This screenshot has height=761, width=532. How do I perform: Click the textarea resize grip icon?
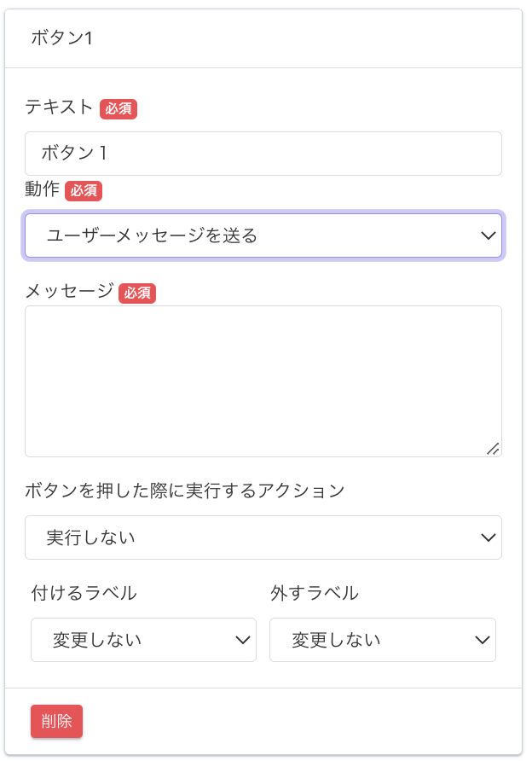click(493, 449)
